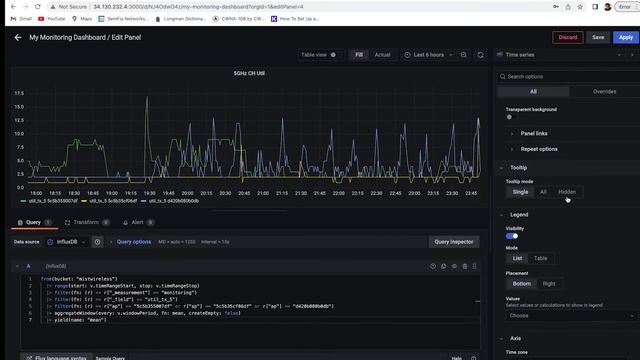Refresh the panel with the refresh icon
Image resolution: width=640 pixels, height=360 pixels.
480,55
